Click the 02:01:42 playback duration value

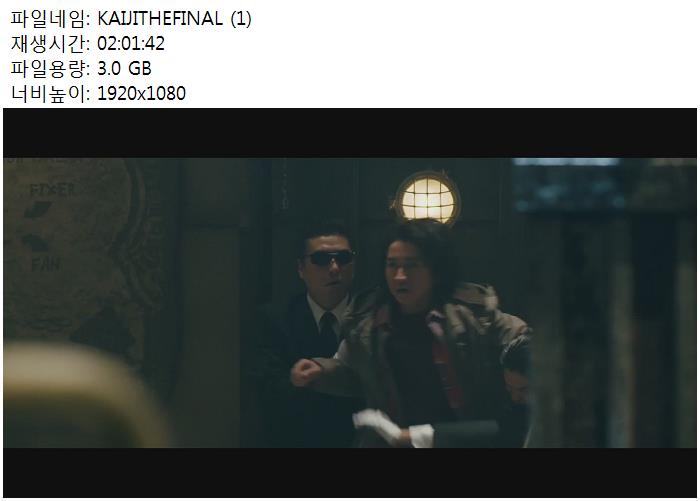coord(131,44)
